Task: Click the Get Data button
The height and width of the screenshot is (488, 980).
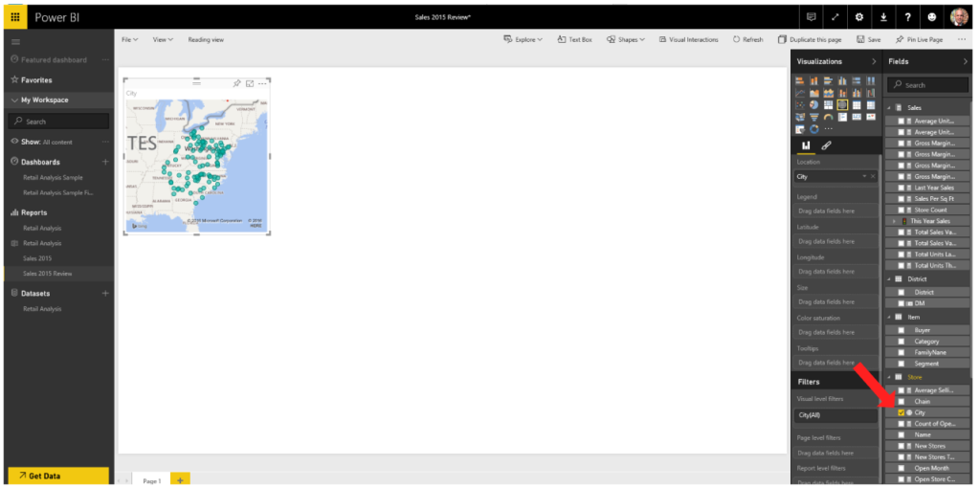Action: tap(58, 476)
